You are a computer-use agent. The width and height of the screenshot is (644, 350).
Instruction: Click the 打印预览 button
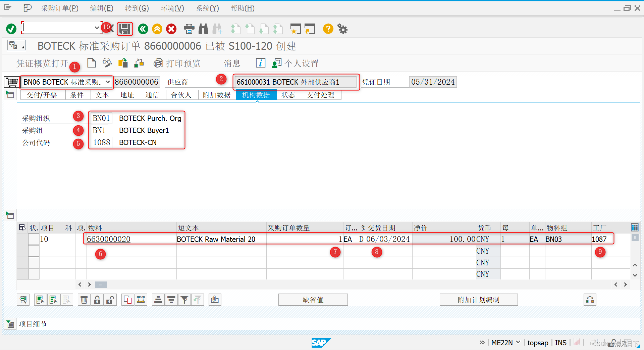pos(177,63)
